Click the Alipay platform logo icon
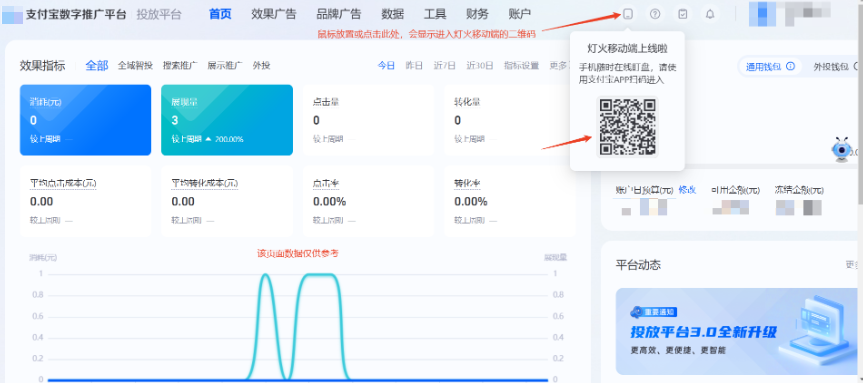 12,15
